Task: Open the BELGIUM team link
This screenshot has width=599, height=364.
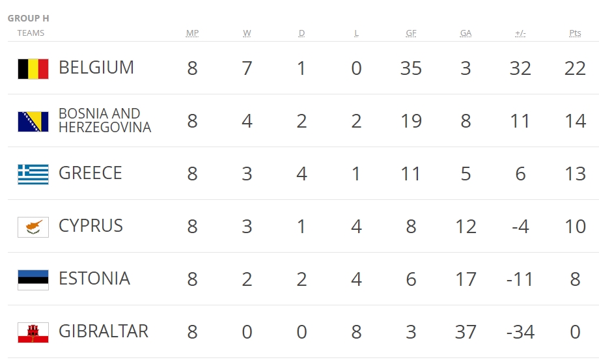Action: click(x=96, y=68)
